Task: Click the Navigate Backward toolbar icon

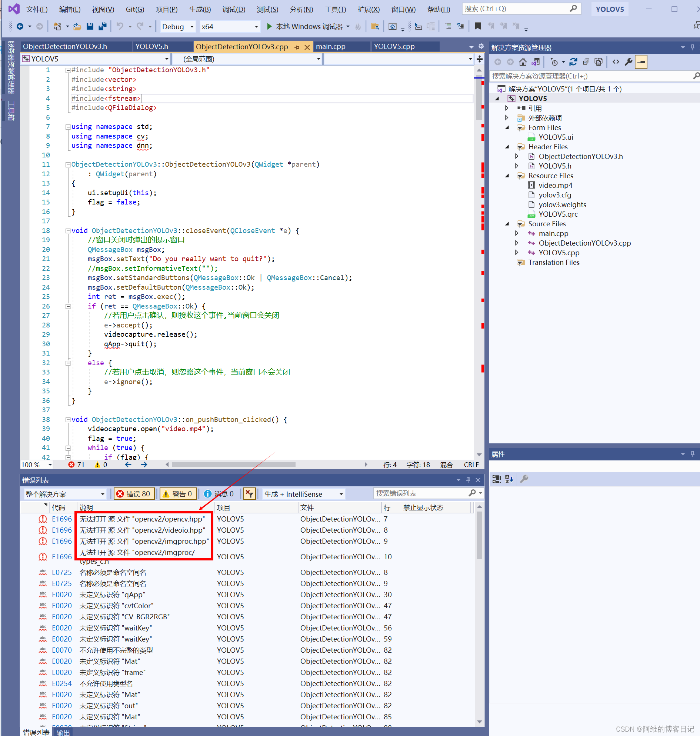Action: [20, 26]
